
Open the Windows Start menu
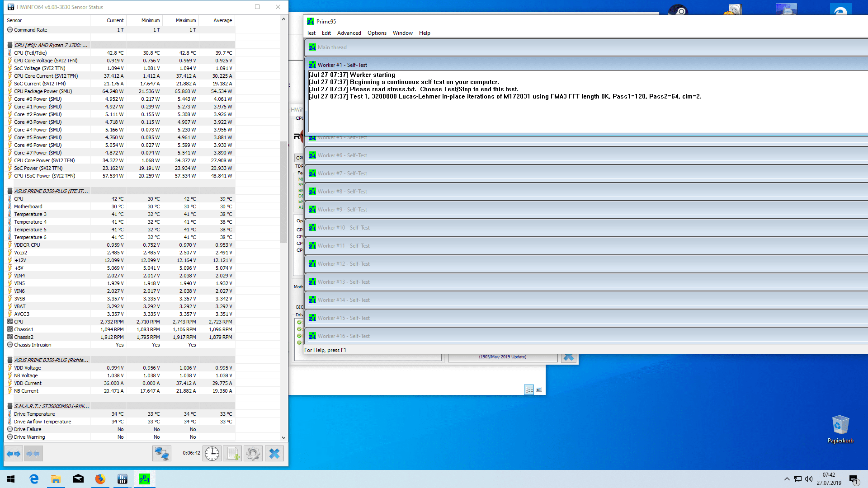coord(11,479)
